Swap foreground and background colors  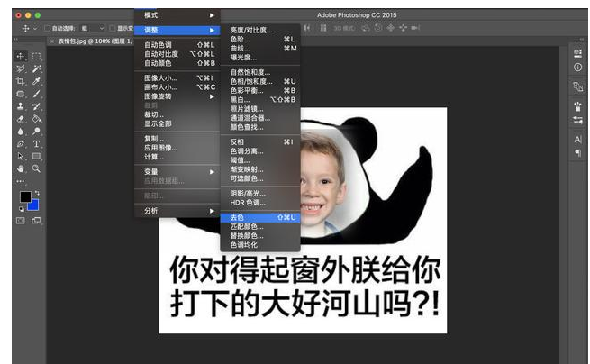(x=37, y=193)
